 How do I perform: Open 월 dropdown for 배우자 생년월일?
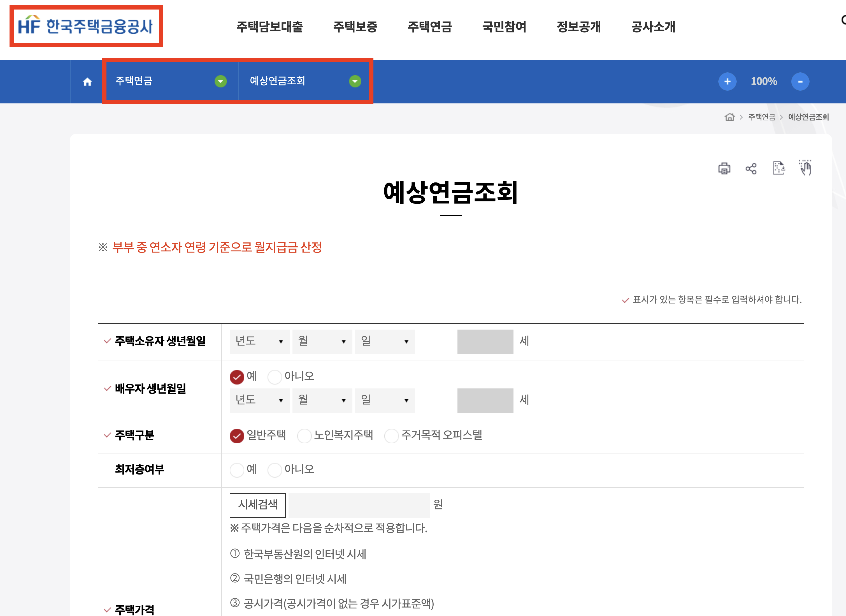pos(322,400)
